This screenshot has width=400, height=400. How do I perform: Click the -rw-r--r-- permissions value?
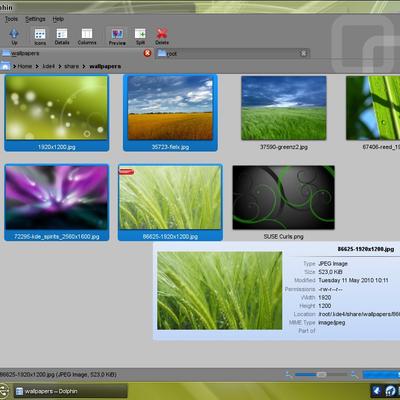coord(330,289)
